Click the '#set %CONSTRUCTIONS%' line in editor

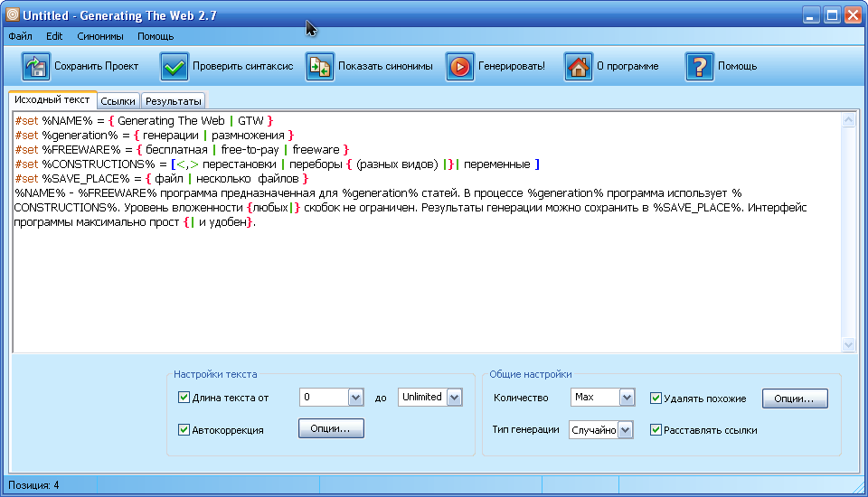(x=277, y=164)
